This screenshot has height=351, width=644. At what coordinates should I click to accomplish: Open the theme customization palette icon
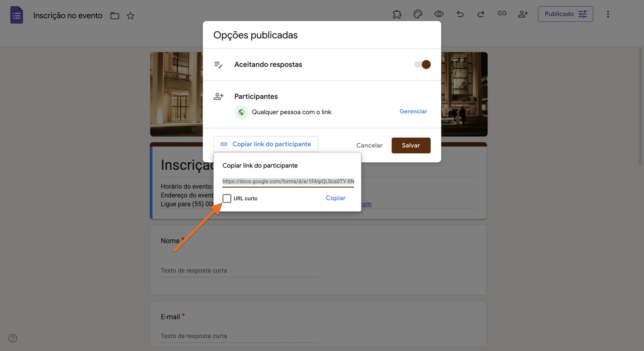pyautogui.click(x=418, y=14)
